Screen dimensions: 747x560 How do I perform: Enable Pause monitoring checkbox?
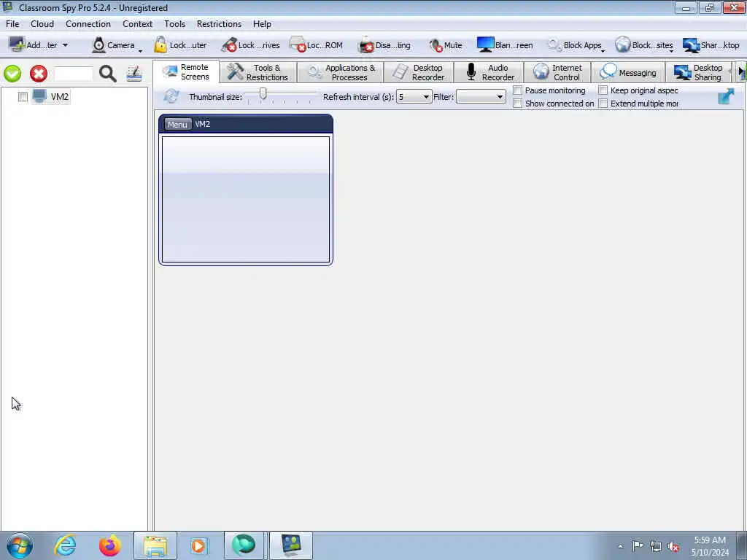[517, 90]
